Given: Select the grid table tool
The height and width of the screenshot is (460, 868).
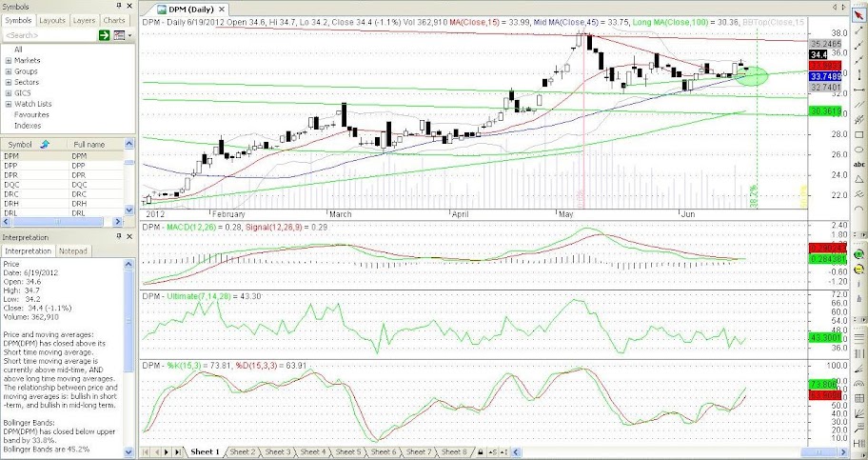Looking at the screenshot, I should pyautogui.click(x=859, y=398).
